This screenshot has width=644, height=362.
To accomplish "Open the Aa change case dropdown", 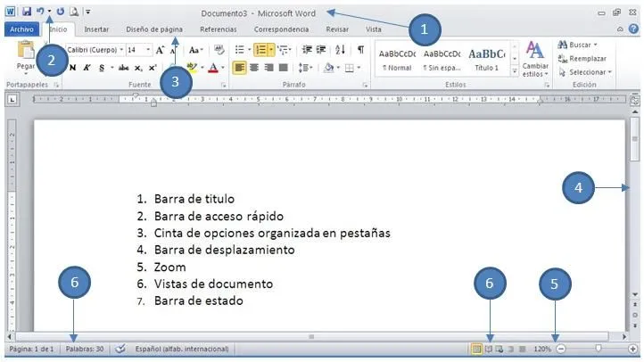I will click(x=196, y=50).
